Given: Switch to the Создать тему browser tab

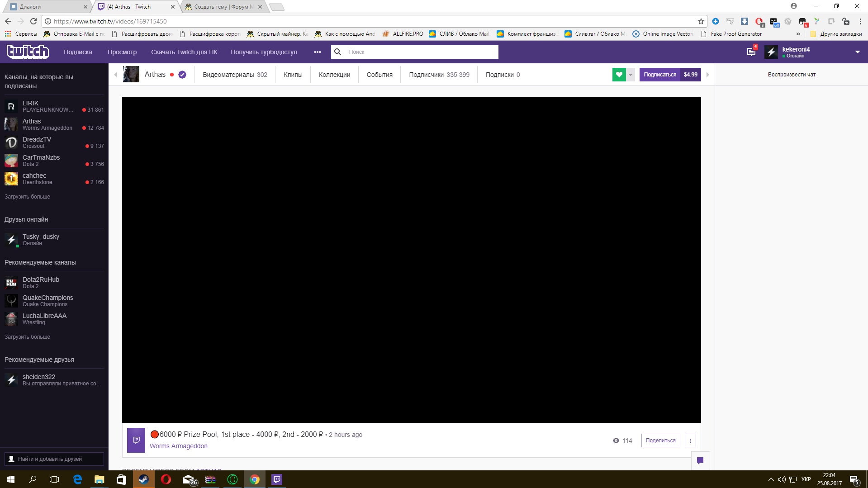Looking at the screenshot, I should tap(224, 7).
